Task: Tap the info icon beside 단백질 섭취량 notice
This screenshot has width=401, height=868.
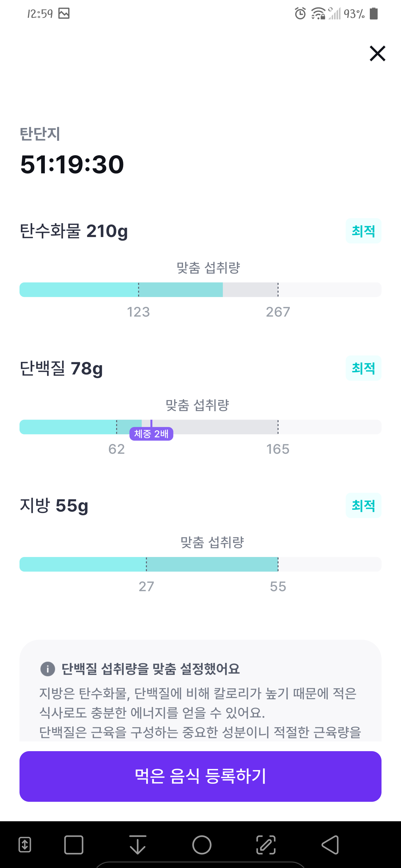Action: (48, 669)
